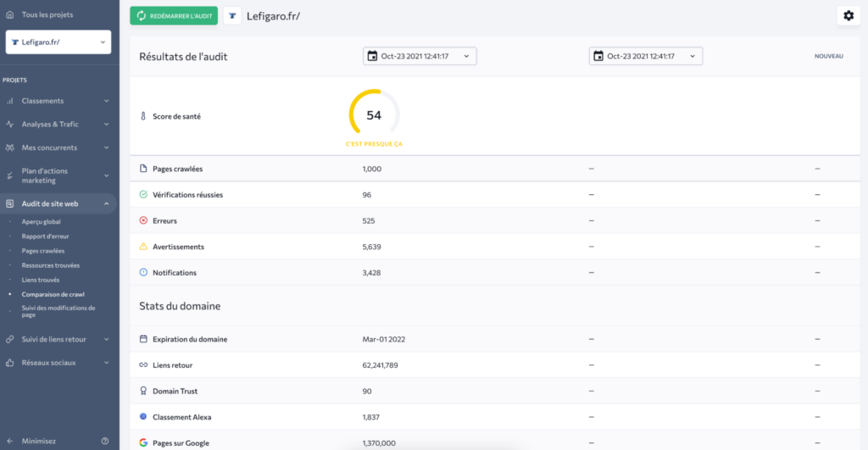Click the yellow warning triangle by Avertissements

(x=143, y=247)
